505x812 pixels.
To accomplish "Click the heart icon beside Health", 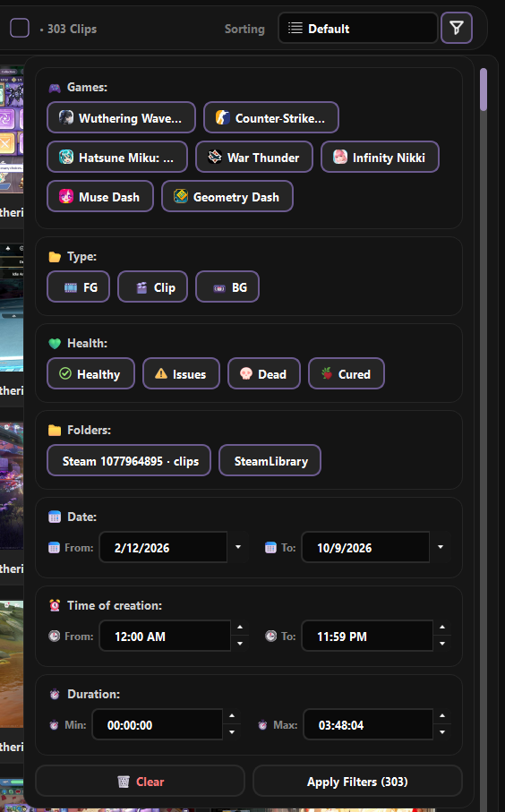I will (x=55, y=344).
